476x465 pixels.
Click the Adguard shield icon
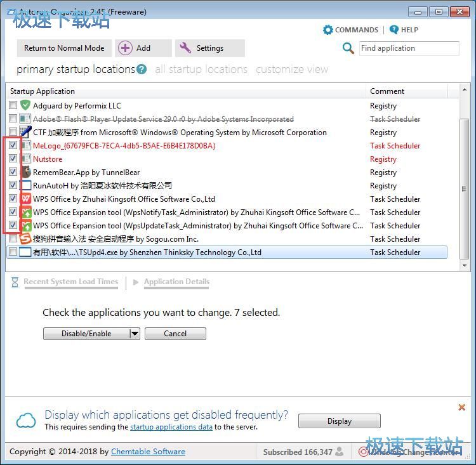tap(25, 105)
